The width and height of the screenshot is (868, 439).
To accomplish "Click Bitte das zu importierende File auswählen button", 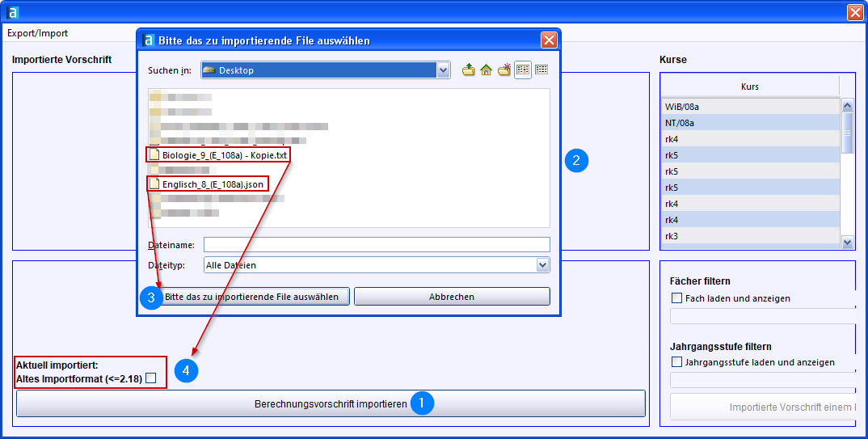I will [x=251, y=297].
